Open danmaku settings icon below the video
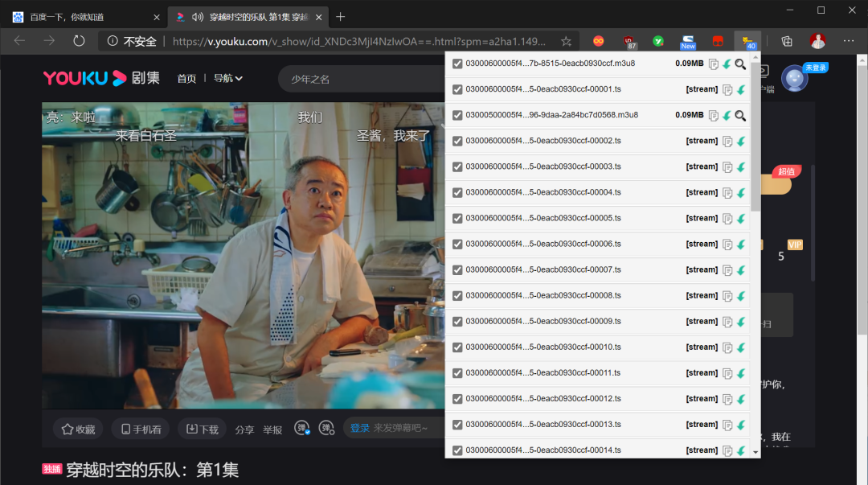 tap(326, 428)
